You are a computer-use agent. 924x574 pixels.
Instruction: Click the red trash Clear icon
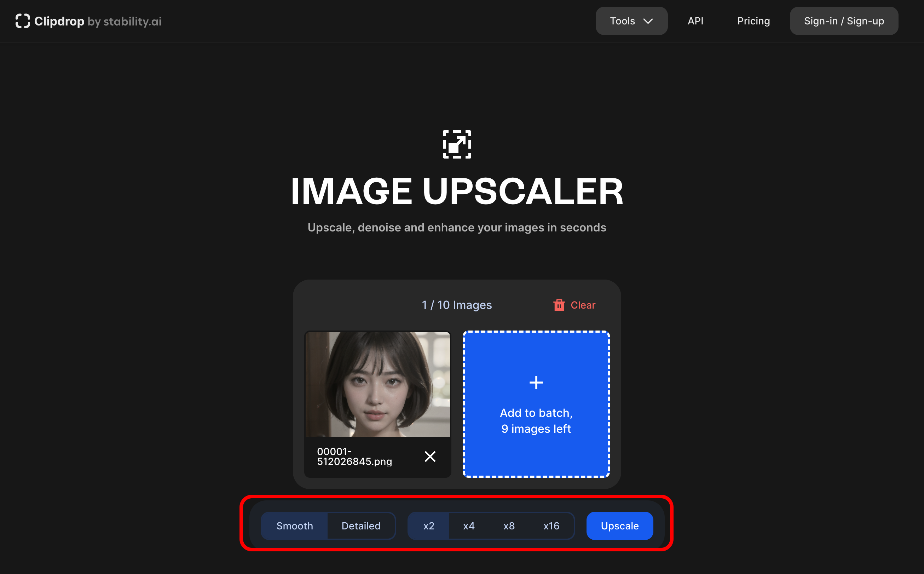click(x=559, y=305)
